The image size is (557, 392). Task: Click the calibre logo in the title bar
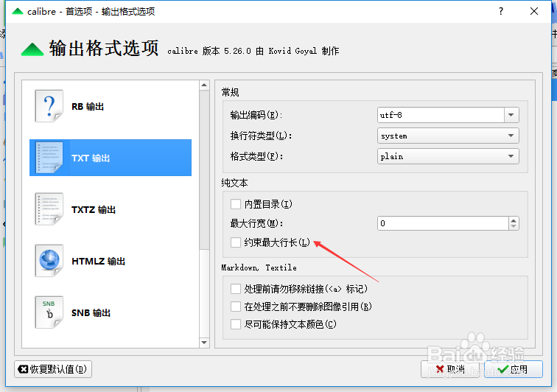18,11
